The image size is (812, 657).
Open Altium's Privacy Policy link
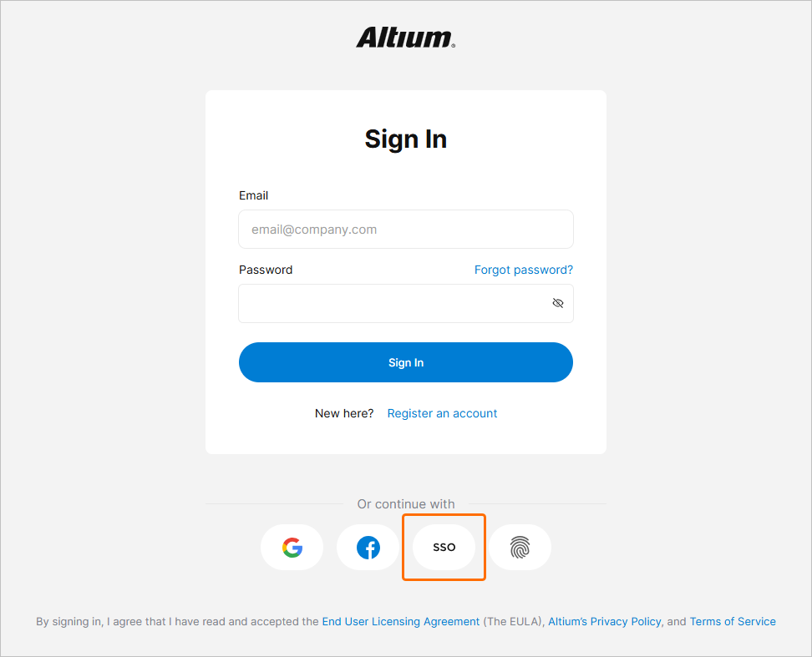click(x=605, y=621)
